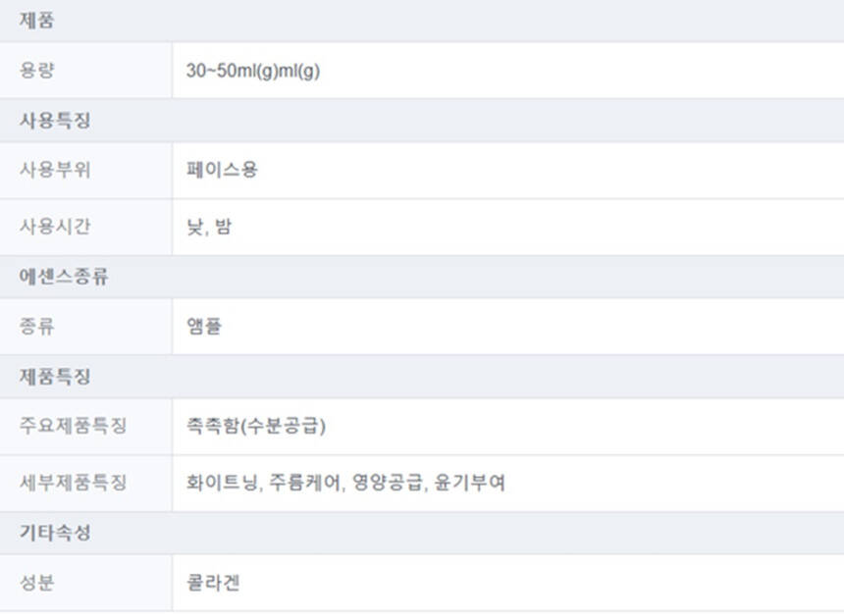
Task: Click the 에센스종류 section header
Action: (64, 277)
